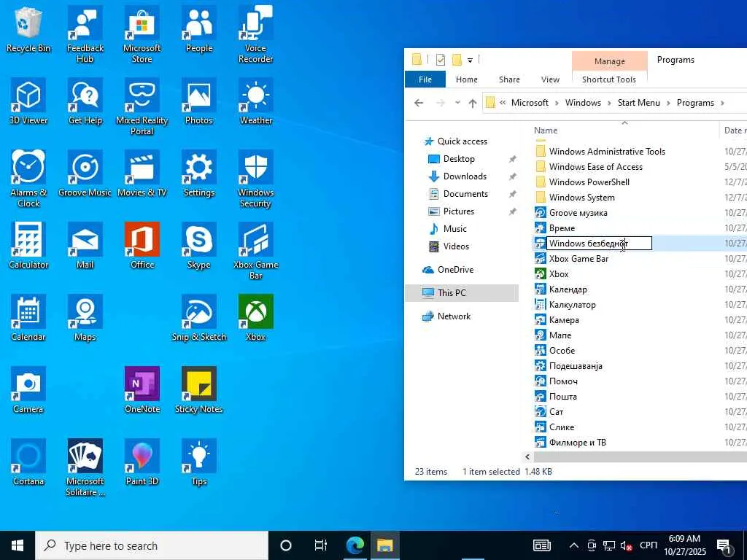Show hidden system tray icons
The image size is (747, 560).
(x=574, y=545)
